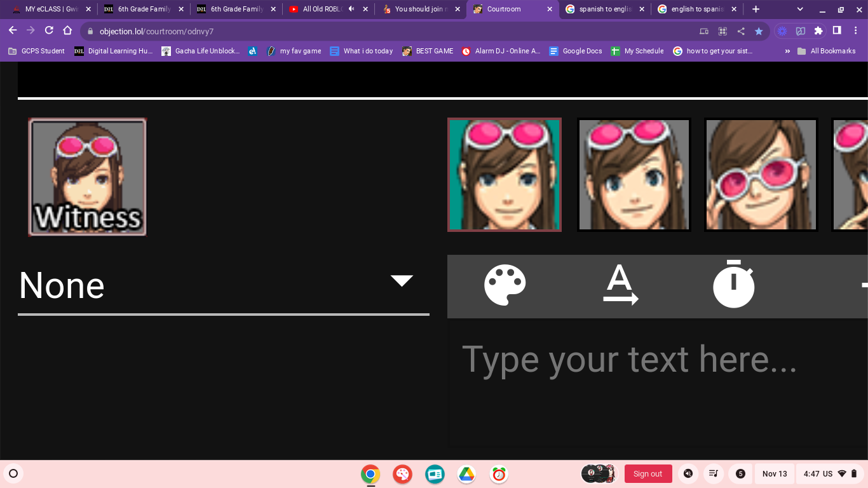
Task: Open Gacha Life Unblock bookmark
Action: point(201,51)
